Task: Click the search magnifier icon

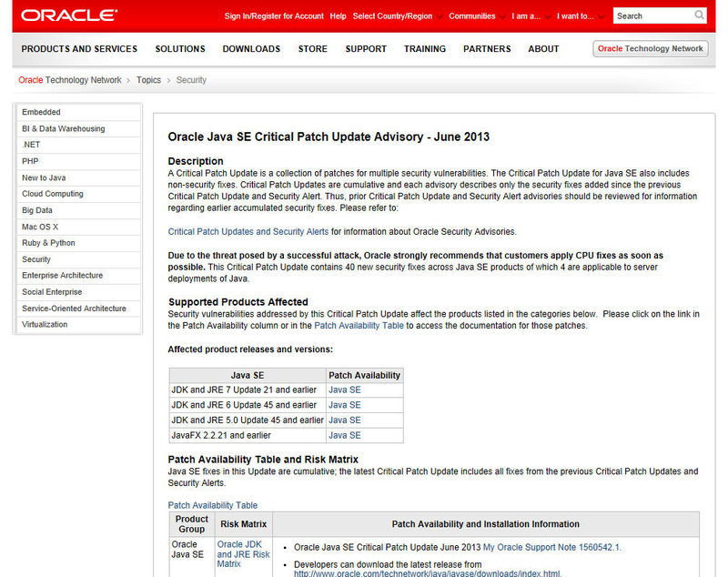Action: (699, 15)
